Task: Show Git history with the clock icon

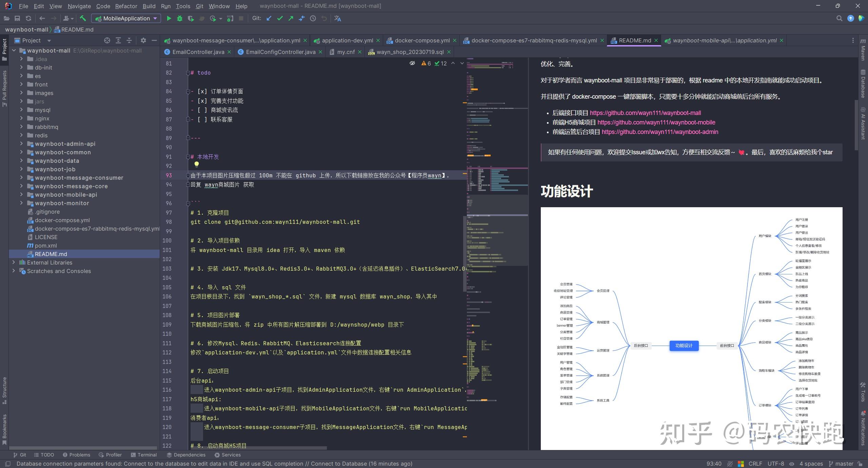Action: 313,18
